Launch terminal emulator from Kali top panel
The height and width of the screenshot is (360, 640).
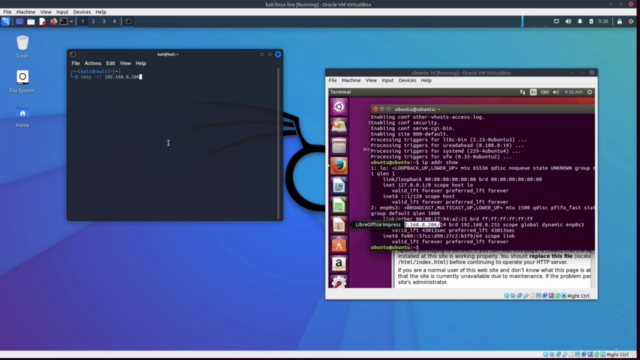coord(64,21)
